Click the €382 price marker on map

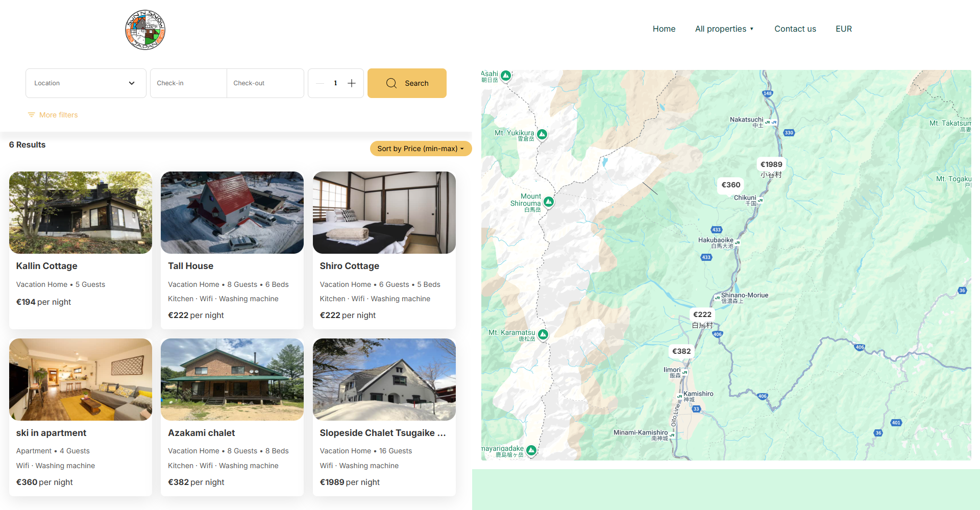point(681,351)
